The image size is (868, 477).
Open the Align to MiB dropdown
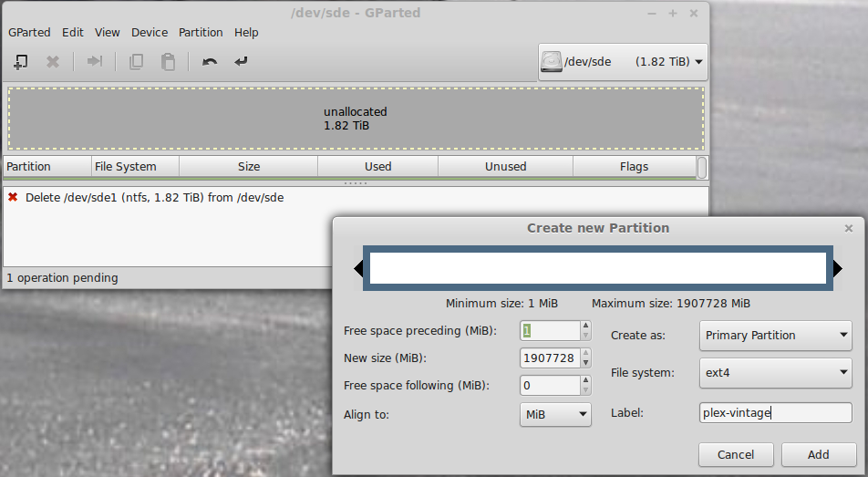[555, 414]
